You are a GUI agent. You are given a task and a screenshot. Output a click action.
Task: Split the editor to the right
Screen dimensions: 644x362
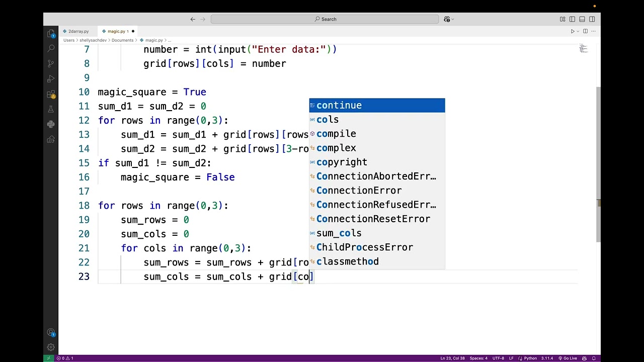[x=585, y=31]
